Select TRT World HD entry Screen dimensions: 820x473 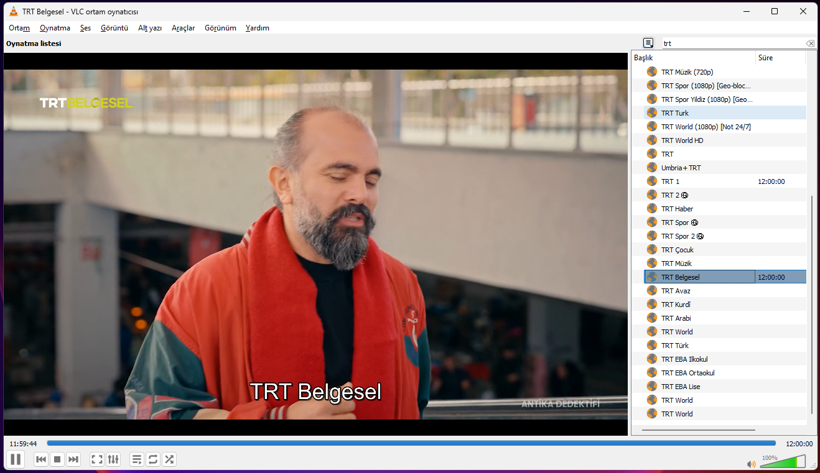725,140
